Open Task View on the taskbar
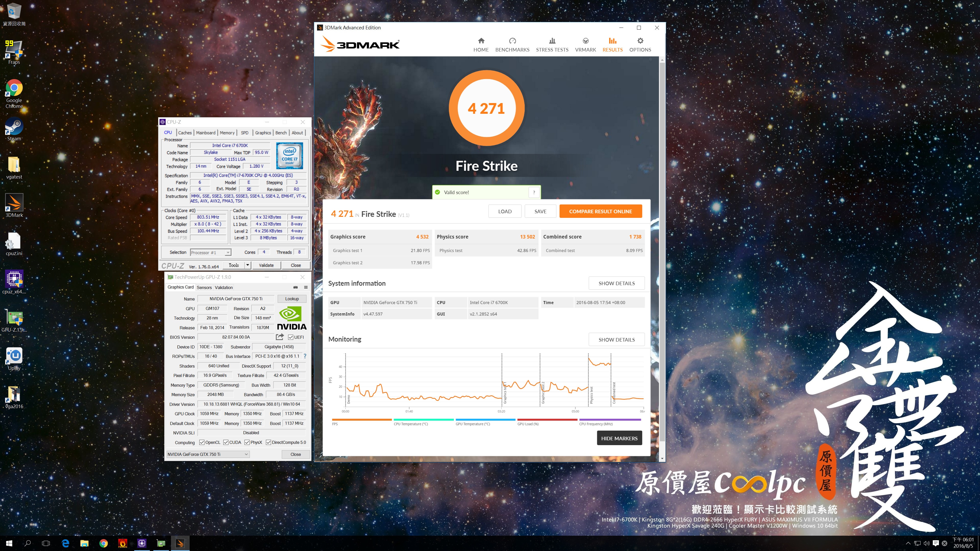980x551 pixels. pyautogui.click(x=46, y=543)
